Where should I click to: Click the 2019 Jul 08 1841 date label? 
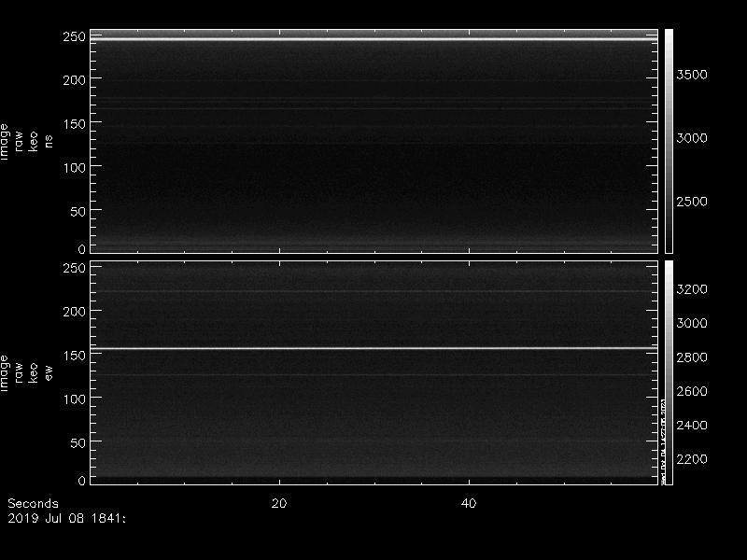66,515
